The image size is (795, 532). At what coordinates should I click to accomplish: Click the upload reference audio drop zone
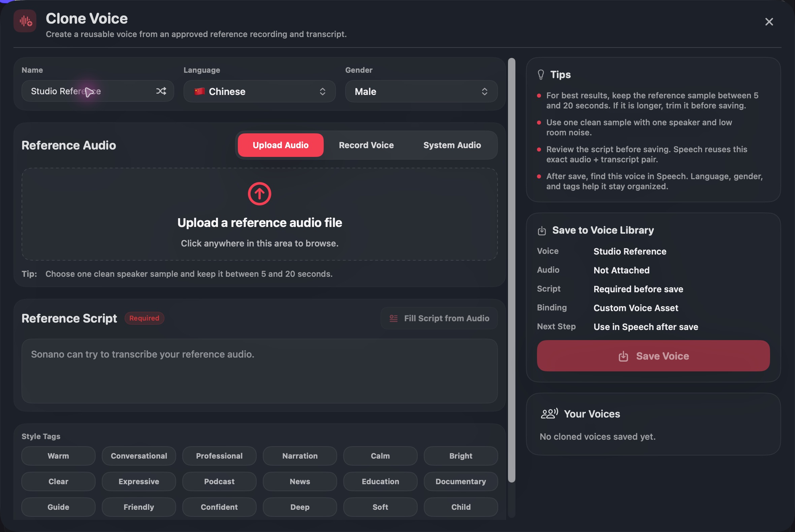click(259, 214)
